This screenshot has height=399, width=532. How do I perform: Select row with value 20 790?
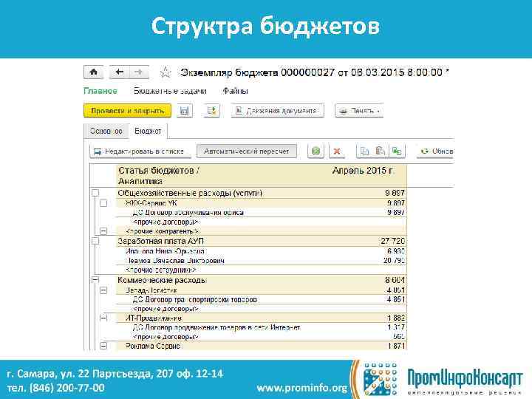[262, 261]
